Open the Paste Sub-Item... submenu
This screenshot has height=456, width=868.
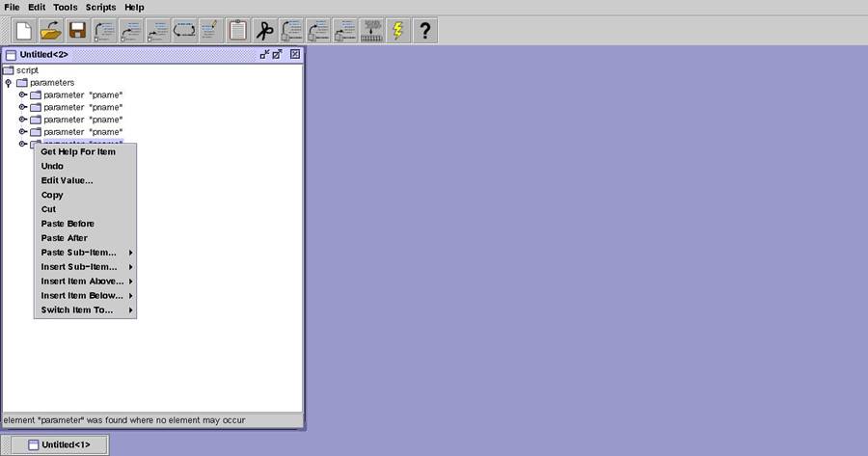[x=85, y=253]
